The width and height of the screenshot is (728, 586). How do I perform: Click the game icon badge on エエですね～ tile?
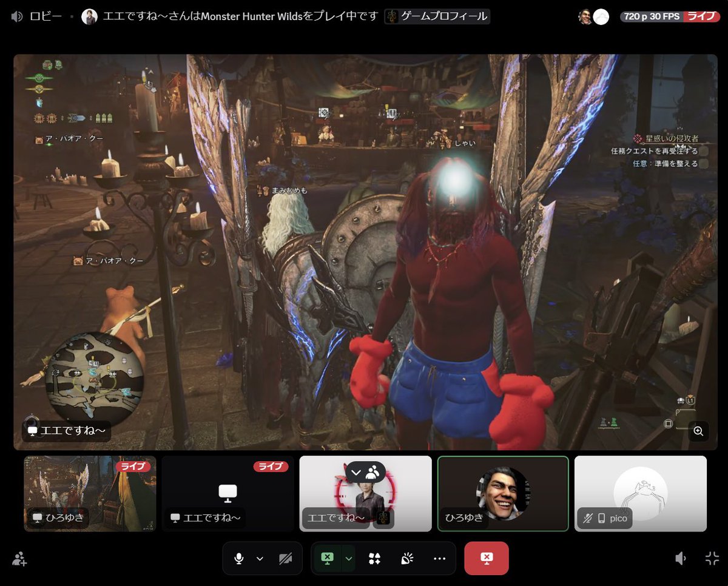pos(383,518)
